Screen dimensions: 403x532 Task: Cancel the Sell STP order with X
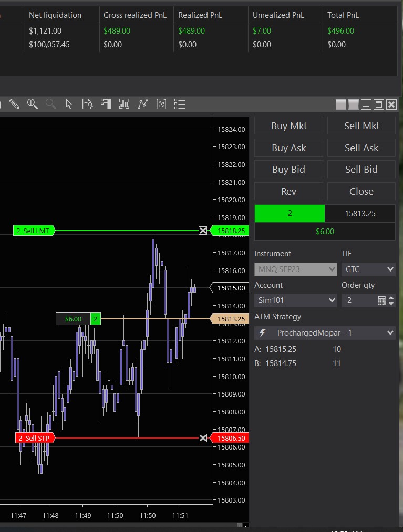tap(203, 438)
